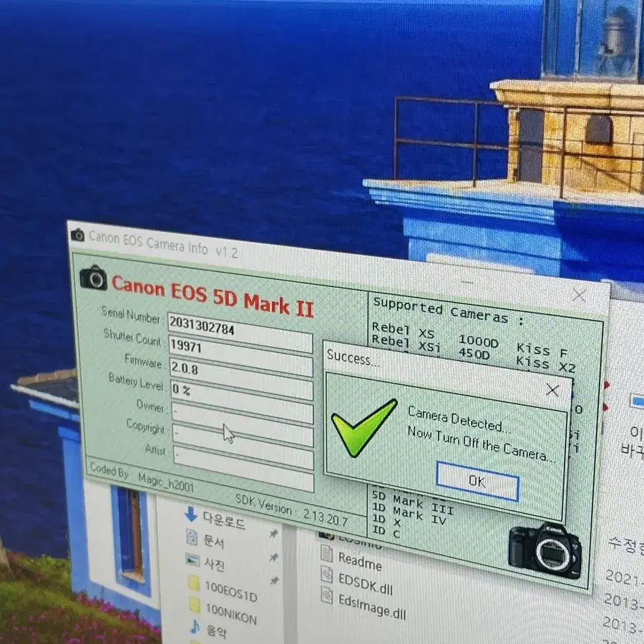Click '1D C' in supported cameras list

386,532
